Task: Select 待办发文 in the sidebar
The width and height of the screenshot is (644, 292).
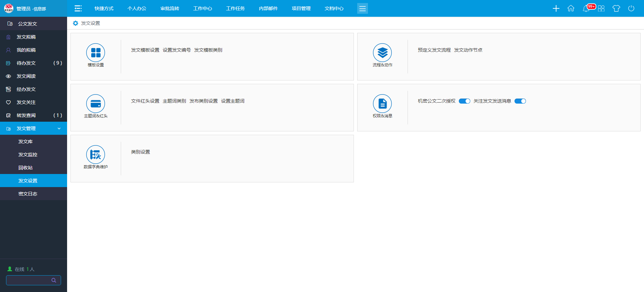Action: (x=26, y=63)
